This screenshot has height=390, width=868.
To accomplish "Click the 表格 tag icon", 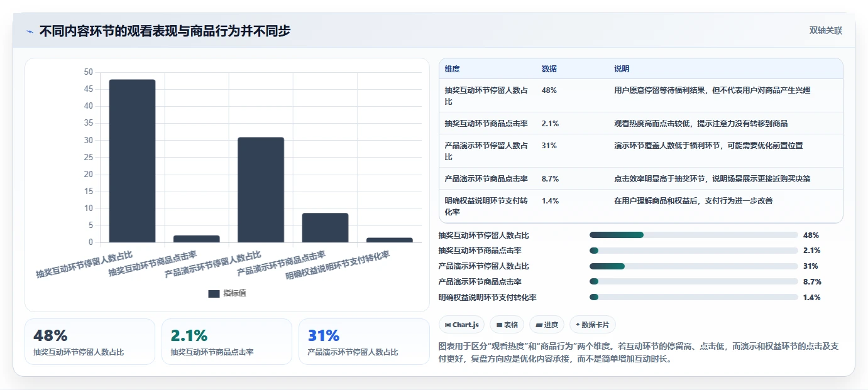I will coord(499,325).
